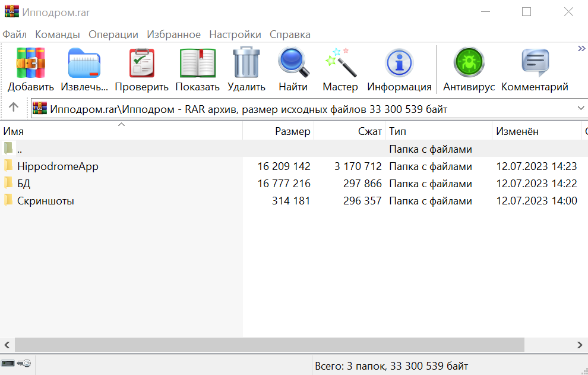Expand the toolbar overflow chevron
This screenshot has width=588, height=375.
coord(581,49)
